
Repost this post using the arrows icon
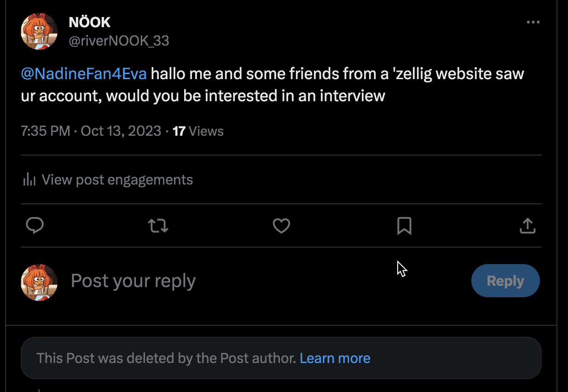(x=158, y=225)
